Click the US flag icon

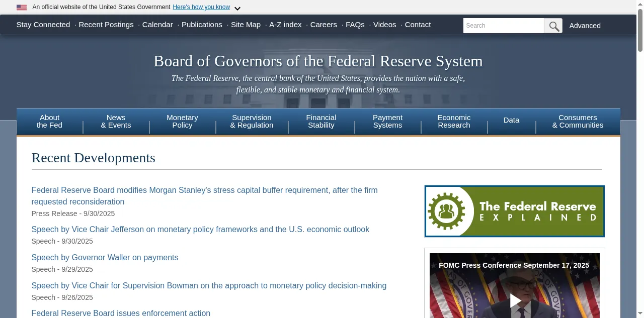point(22,8)
